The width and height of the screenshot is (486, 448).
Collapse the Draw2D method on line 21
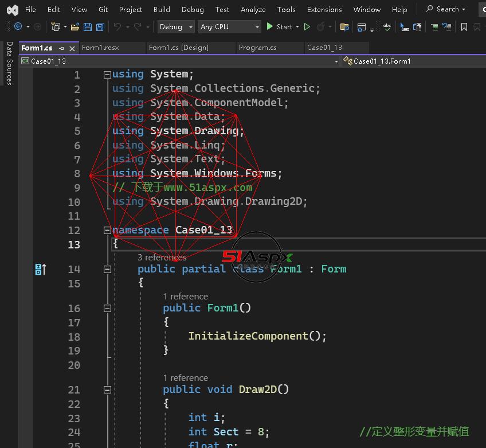pyautogui.click(x=107, y=390)
